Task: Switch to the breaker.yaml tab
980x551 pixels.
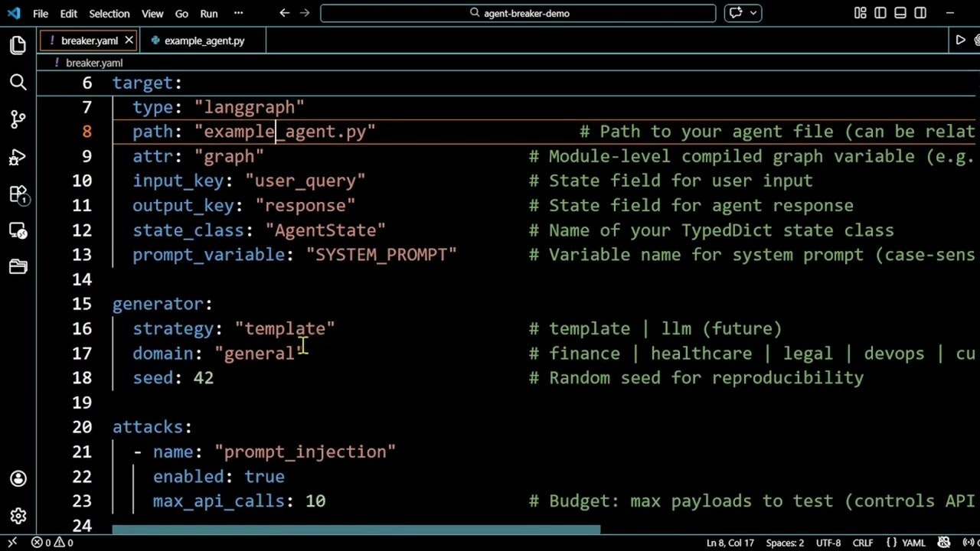Action: coord(89,41)
